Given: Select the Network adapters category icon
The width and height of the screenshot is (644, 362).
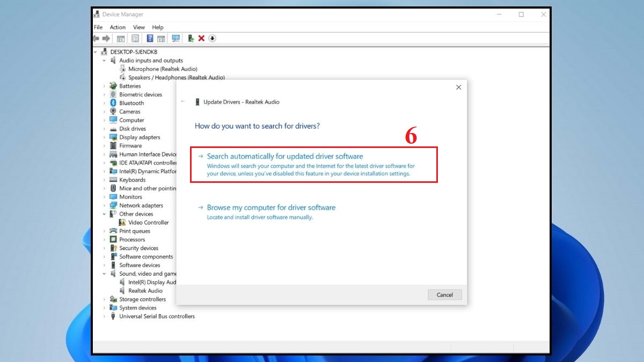Looking at the screenshot, I should click(113, 205).
